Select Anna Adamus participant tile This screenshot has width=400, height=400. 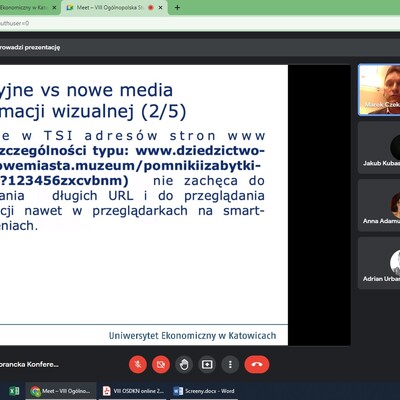[379, 205]
